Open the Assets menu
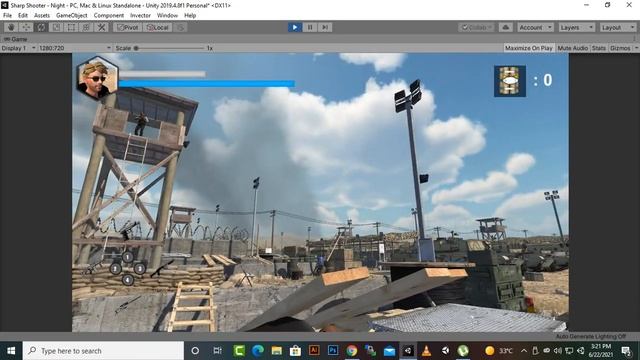The width and height of the screenshot is (640, 360). coord(42,16)
